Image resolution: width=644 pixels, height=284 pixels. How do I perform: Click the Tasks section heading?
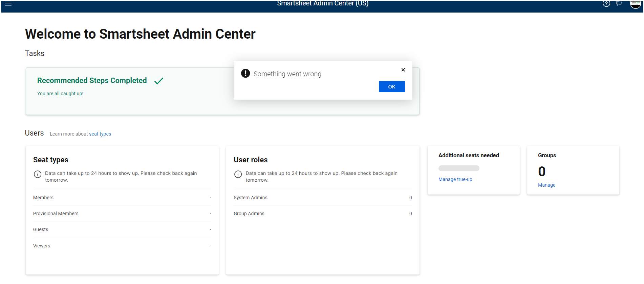(35, 54)
